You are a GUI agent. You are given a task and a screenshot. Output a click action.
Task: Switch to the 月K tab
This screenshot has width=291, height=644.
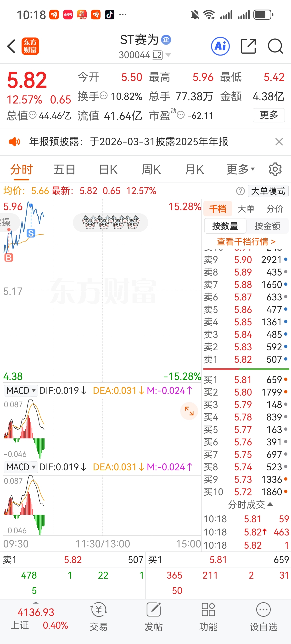(x=194, y=169)
